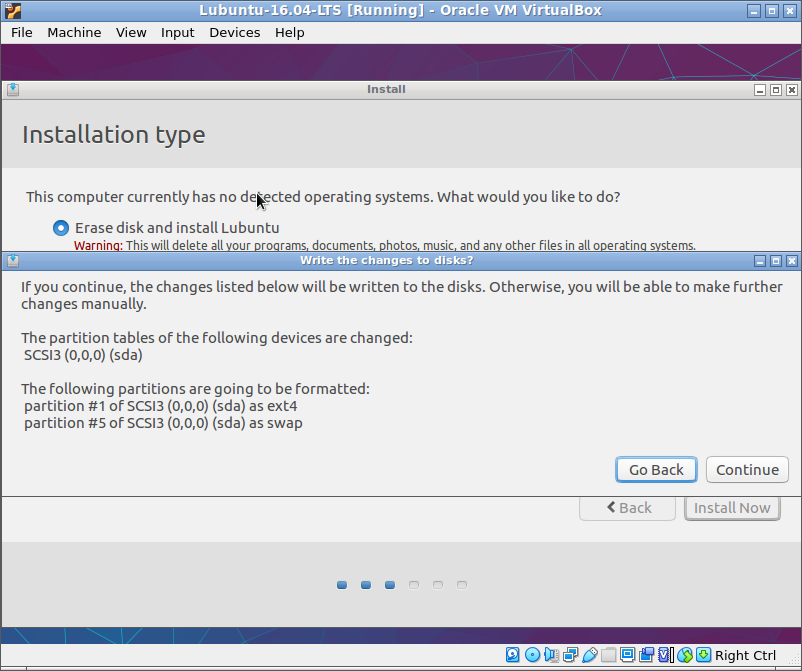Click the keyboard capture green arrow icon
This screenshot has width=802, height=671.
pos(704,655)
